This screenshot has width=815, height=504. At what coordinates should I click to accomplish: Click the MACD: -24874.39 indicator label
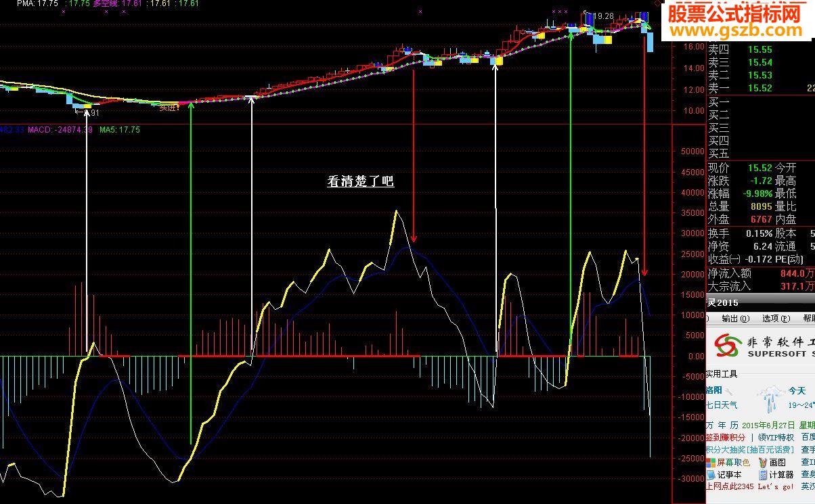pyautogui.click(x=60, y=129)
